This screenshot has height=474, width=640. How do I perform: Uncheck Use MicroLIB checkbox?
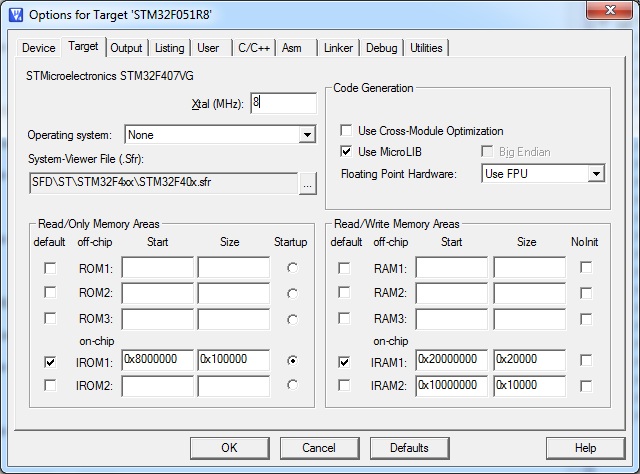[x=346, y=151]
